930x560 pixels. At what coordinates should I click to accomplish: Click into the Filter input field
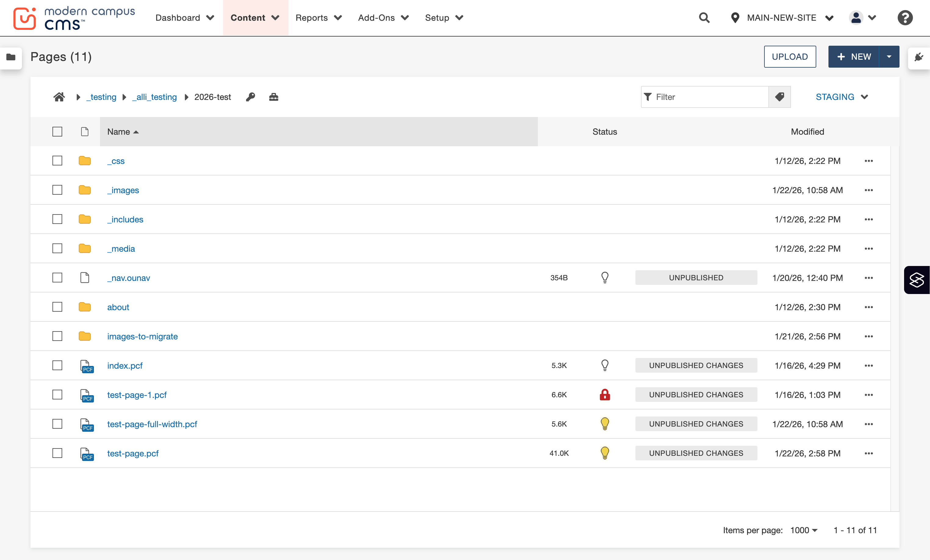click(705, 97)
